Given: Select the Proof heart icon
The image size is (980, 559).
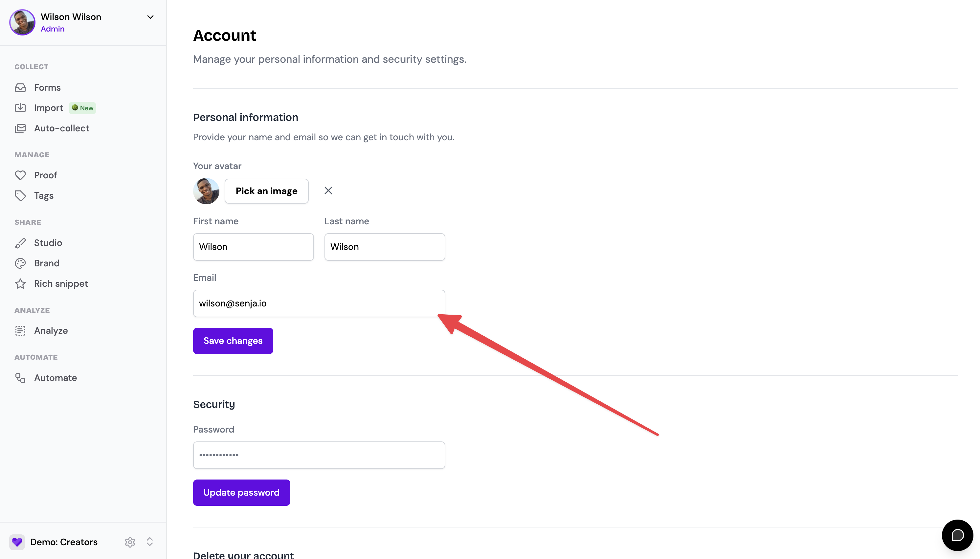Looking at the screenshot, I should click(x=20, y=175).
